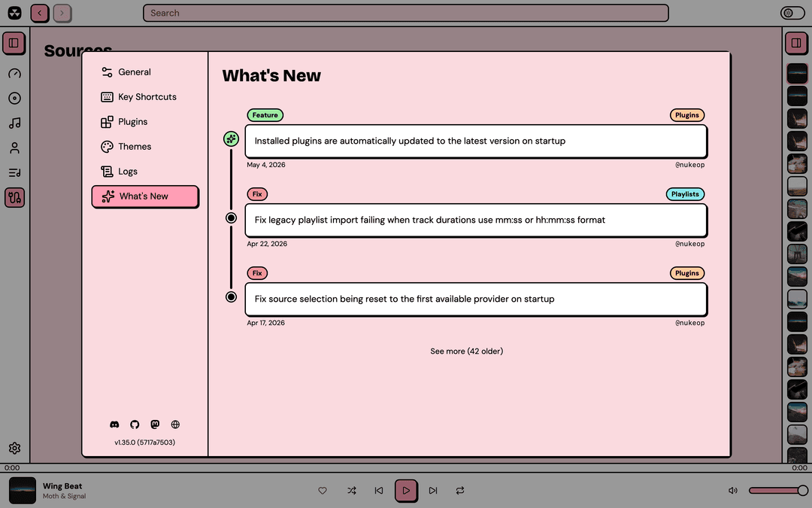Screen dimensions: 812x508
Task: Open the Mastodon link icon
Action: click(155, 424)
